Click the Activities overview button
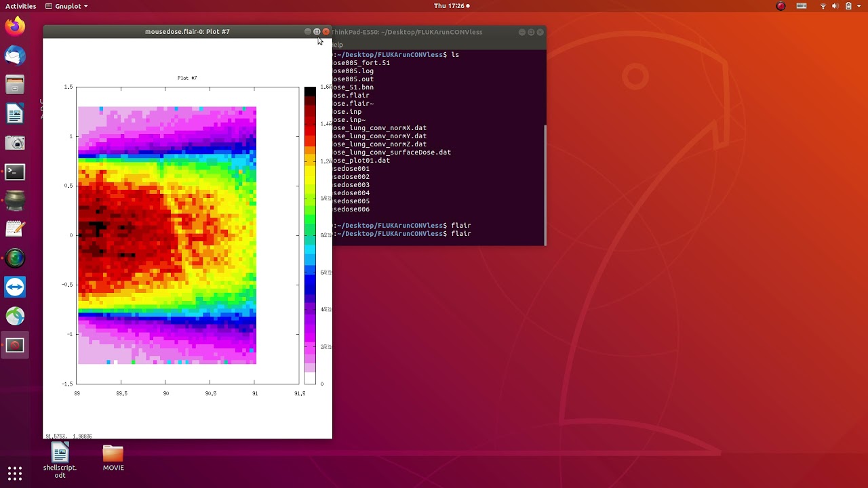Screen dimensions: 868x488 [20, 6]
